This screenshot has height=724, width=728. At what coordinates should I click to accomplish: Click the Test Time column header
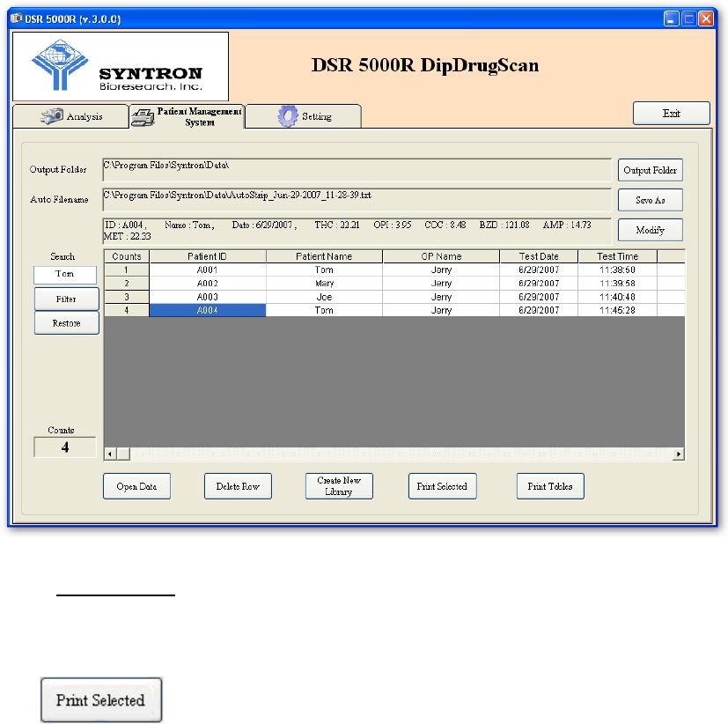(x=617, y=256)
